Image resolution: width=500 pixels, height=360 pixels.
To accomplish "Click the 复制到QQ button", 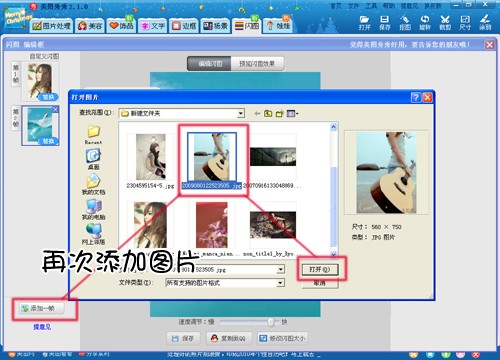I will 228,338.
